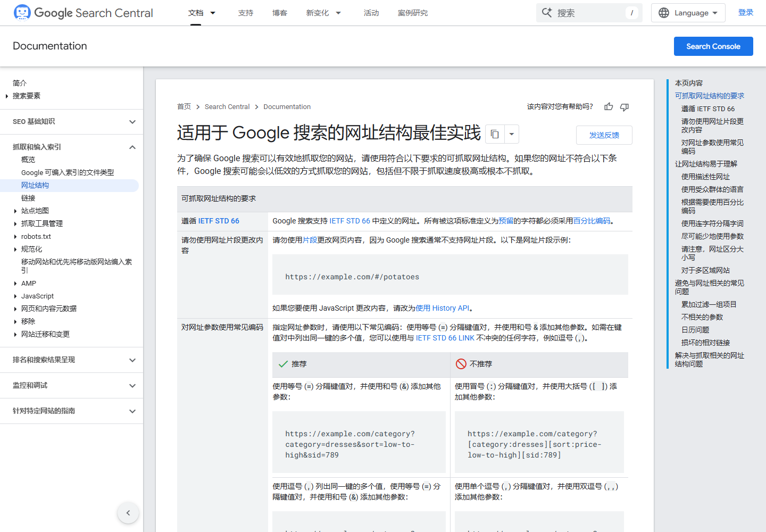Click the globe Language selector
Image resolution: width=766 pixels, height=532 pixels.
tap(688, 13)
